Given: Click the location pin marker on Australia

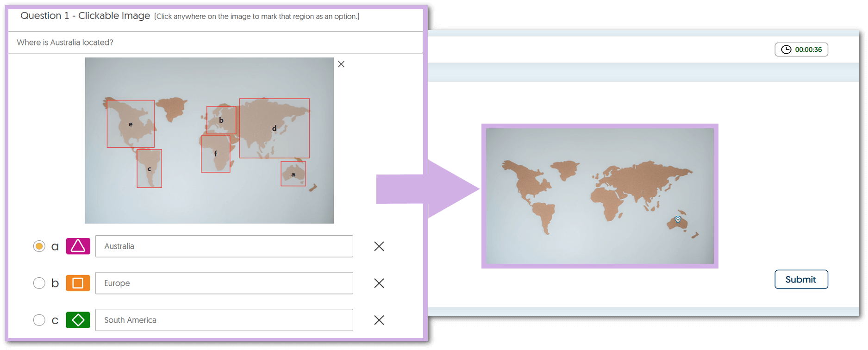Looking at the screenshot, I should point(678,219).
